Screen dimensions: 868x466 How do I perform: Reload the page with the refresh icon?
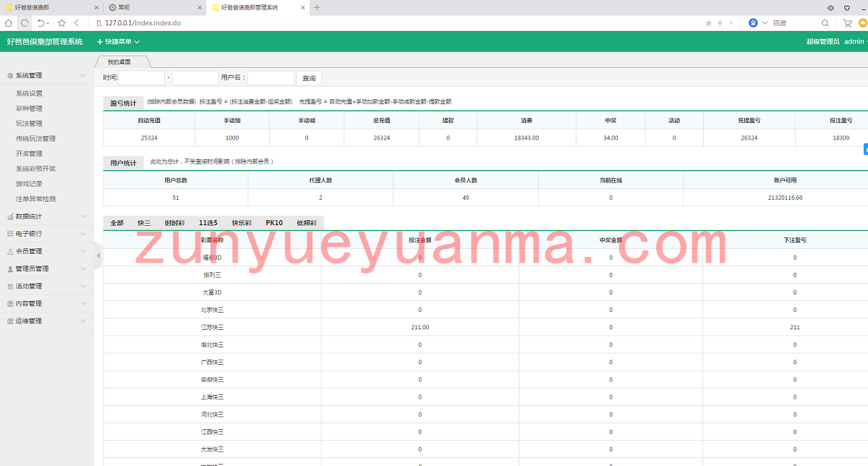point(25,23)
